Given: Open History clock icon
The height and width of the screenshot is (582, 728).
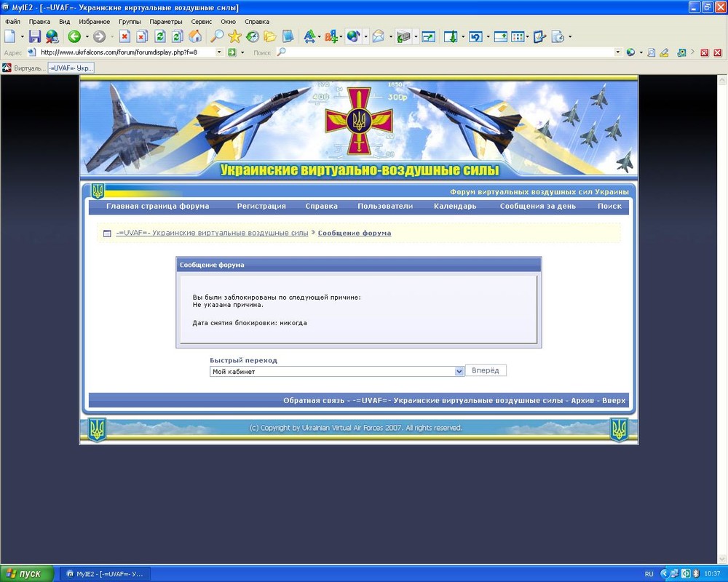Looking at the screenshot, I should 252,36.
